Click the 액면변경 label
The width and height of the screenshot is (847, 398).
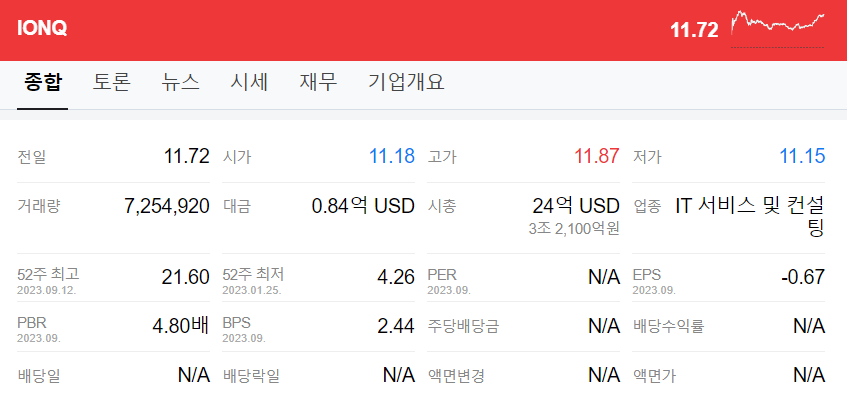(x=456, y=375)
